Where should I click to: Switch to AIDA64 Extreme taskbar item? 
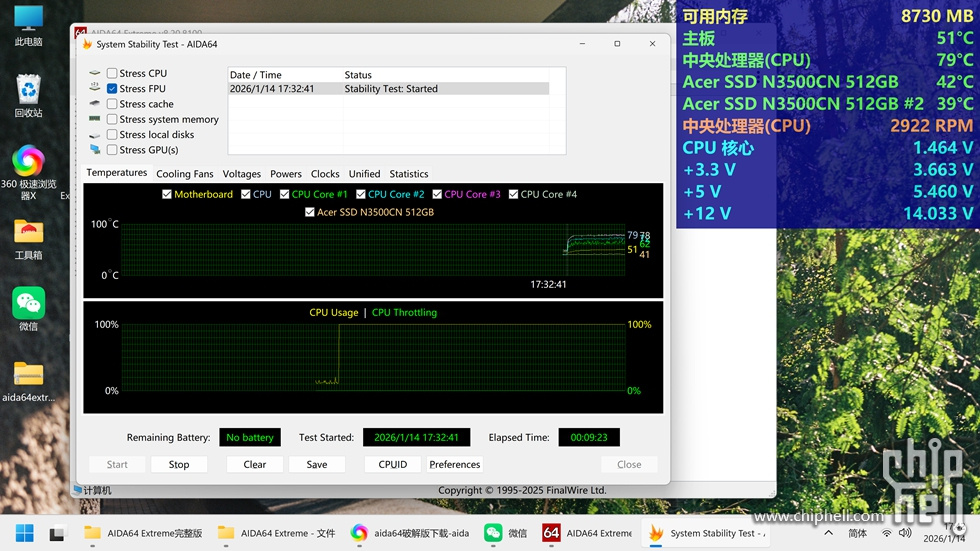(x=587, y=533)
